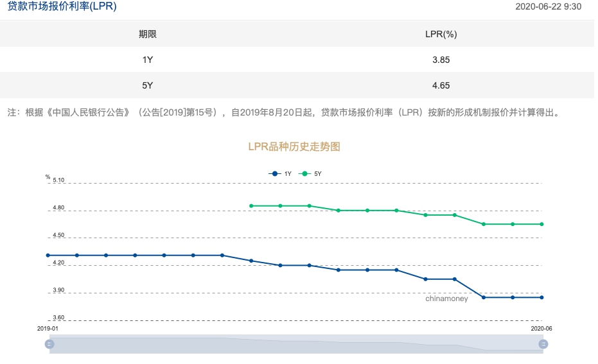Click the 4.20 y-axis label
The image size is (598, 364).
(58, 263)
